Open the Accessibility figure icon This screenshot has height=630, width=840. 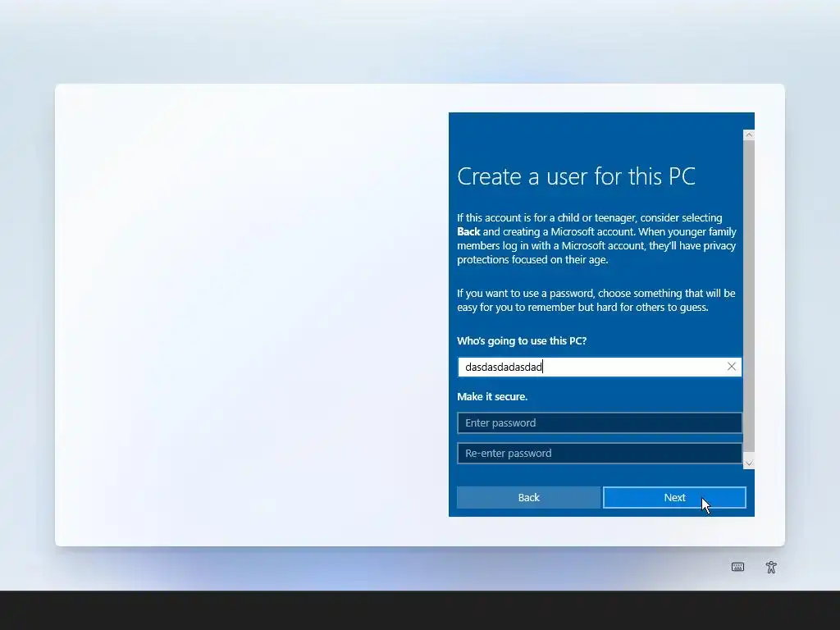pos(771,567)
